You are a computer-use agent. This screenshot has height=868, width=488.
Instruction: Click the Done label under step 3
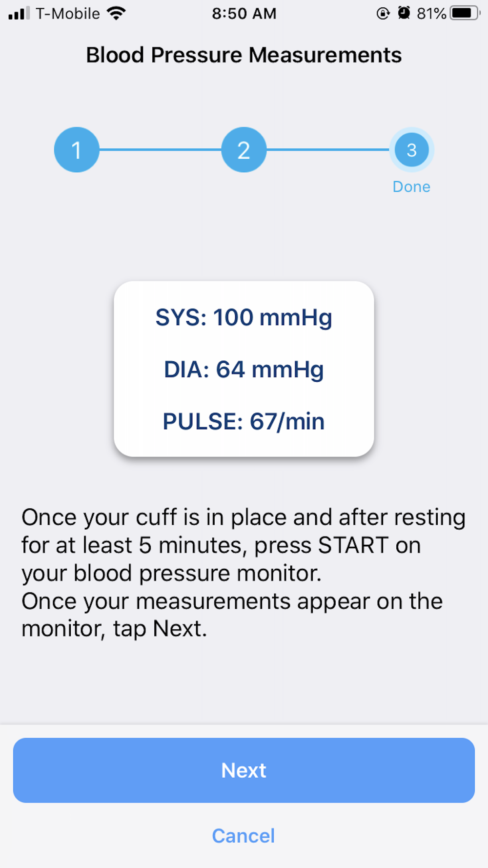(x=411, y=187)
